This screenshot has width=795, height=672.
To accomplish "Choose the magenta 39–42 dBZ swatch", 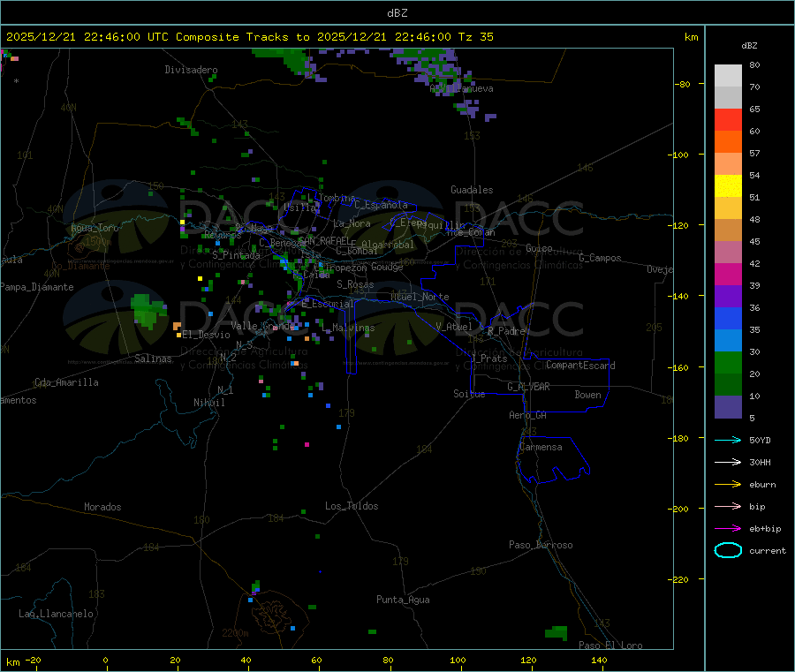I will [728, 274].
